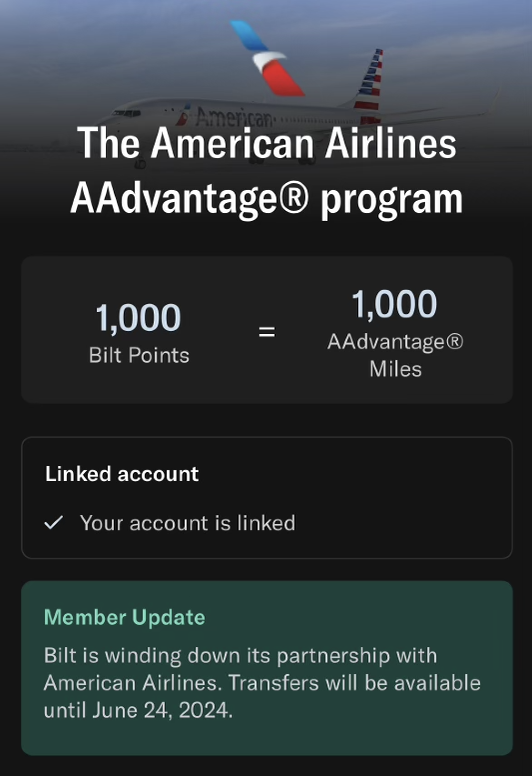Click the AAdvantage® Miles label
Screen dimensions: 532x776
click(x=395, y=355)
